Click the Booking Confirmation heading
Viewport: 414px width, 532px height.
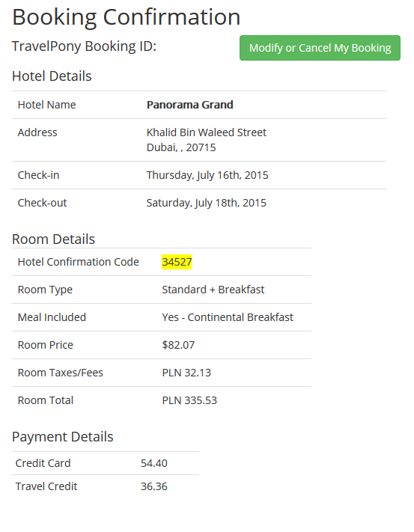[x=127, y=17]
